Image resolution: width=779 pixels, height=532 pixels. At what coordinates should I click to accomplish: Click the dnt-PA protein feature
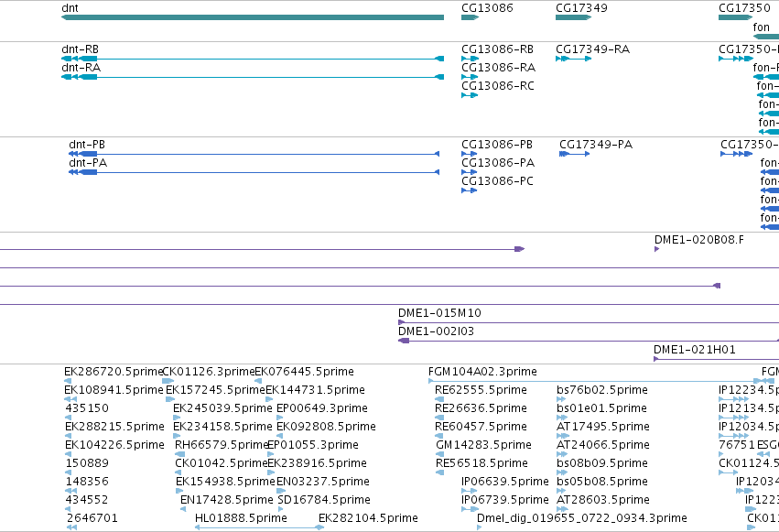[x=254, y=172]
